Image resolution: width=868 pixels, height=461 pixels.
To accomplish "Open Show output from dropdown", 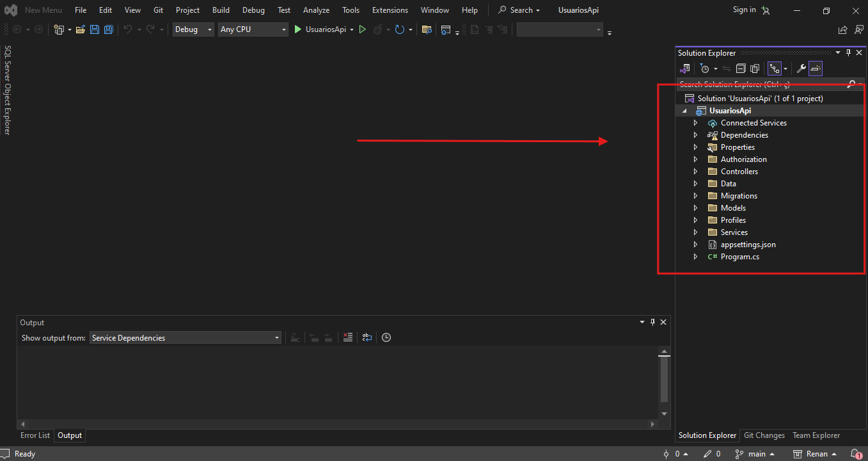I will [185, 337].
